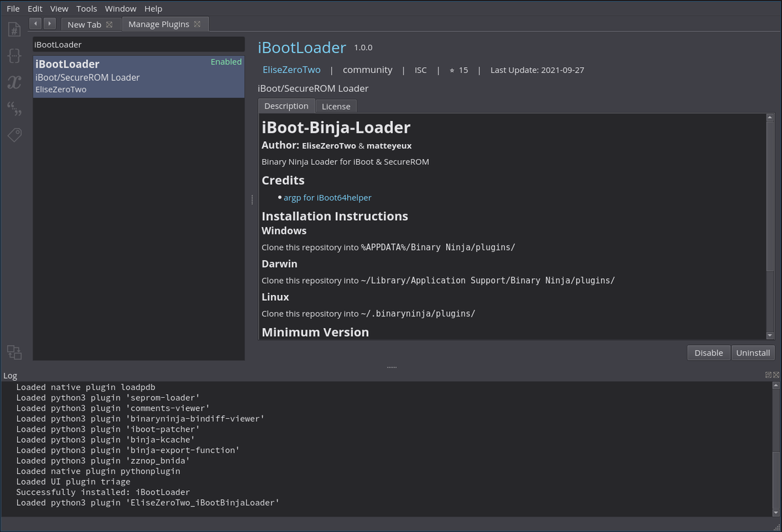Viewport: 782px width, 532px height.
Task: Float the Log panel with its undock icon
Action: [x=768, y=375]
